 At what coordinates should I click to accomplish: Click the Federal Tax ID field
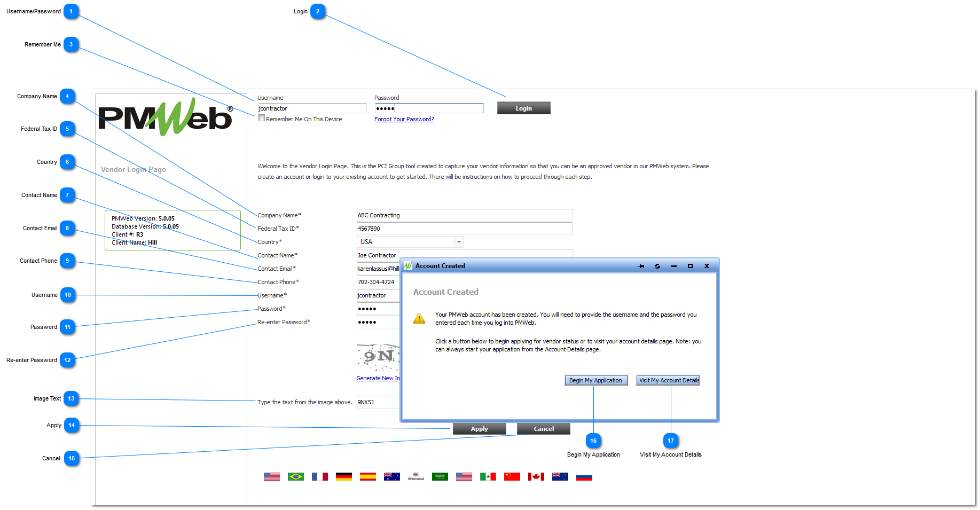pyautogui.click(x=464, y=229)
